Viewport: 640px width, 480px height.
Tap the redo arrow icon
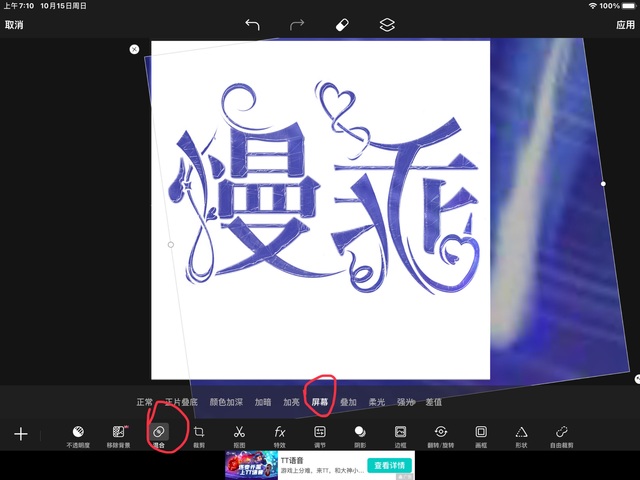click(x=297, y=25)
